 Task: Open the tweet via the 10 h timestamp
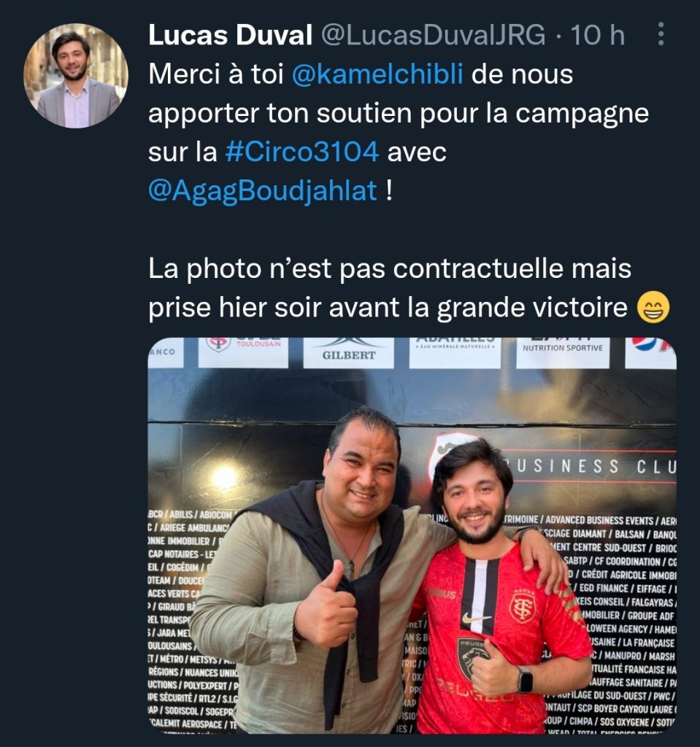point(598,35)
